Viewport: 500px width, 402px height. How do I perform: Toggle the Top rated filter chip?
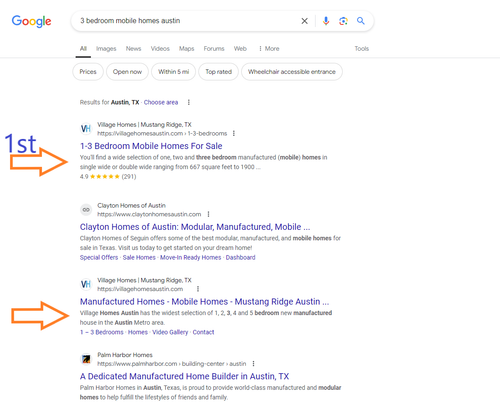[218, 72]
